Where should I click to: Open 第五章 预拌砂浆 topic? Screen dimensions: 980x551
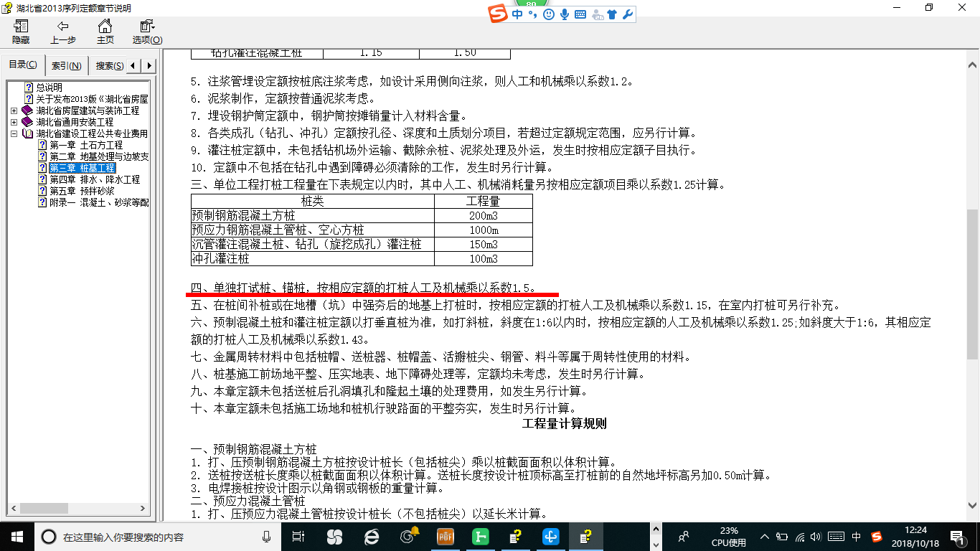tap(82, 191)
